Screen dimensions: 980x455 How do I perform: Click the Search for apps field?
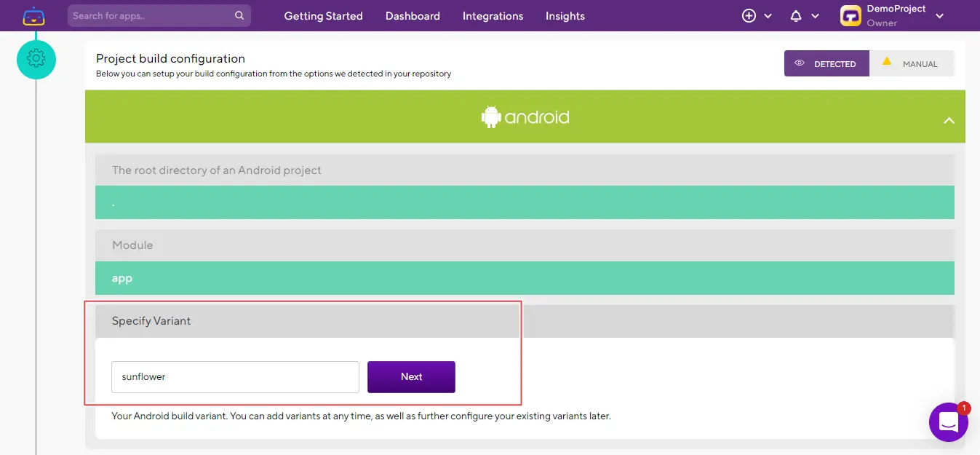point(151,16)
